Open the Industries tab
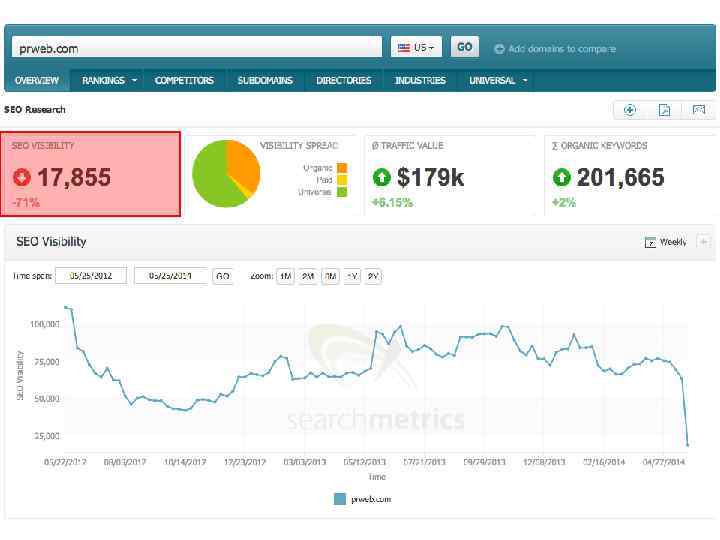720x540 pixels. pyautogui.click(x=420, y=80)
